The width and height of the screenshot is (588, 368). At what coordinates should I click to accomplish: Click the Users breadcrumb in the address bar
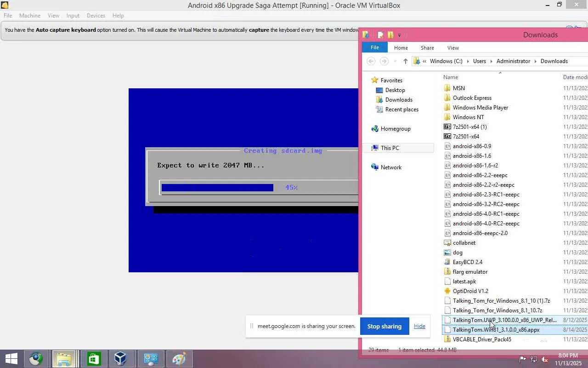pyautogui.click(x=480, y=61)
